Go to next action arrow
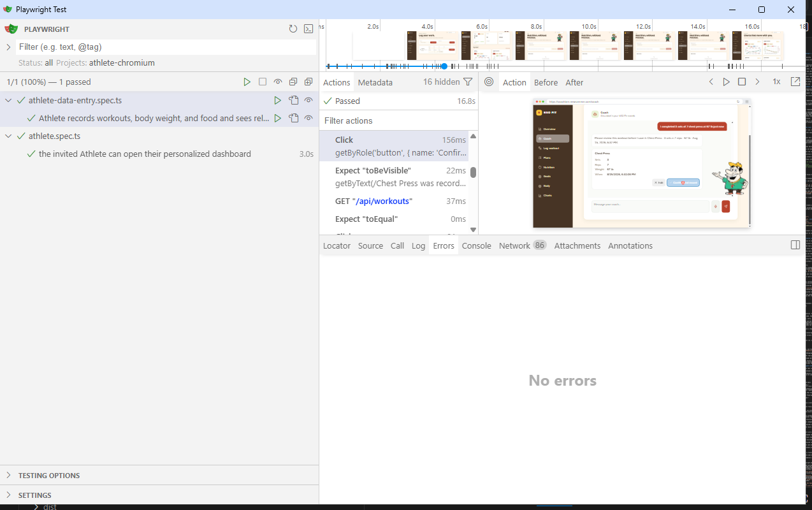812x510 pixels. click(x=757, y=82)
